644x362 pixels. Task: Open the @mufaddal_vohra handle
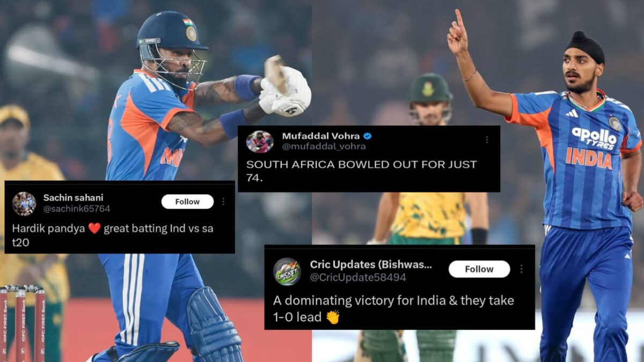[x=324, y=146]
